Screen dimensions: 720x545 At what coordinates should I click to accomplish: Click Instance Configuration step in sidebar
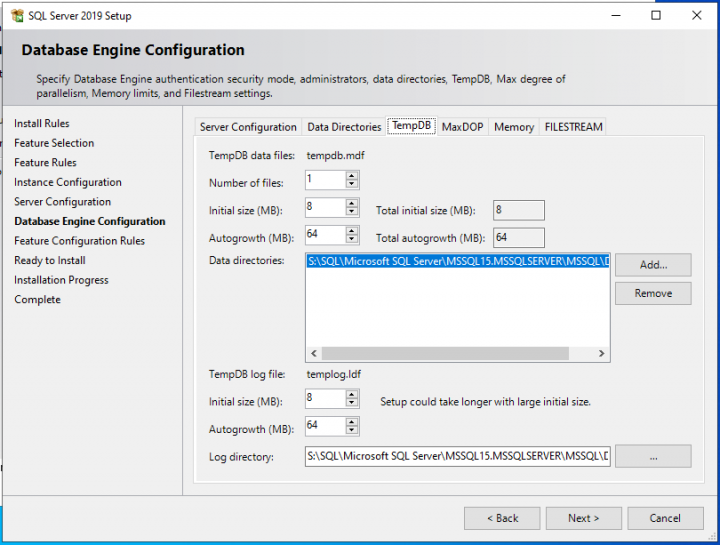[x=68, y=182]
